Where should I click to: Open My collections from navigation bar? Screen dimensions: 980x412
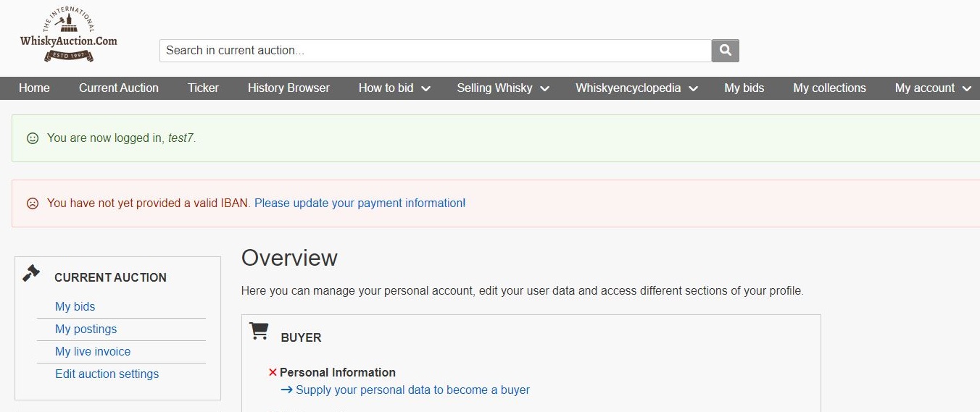(829, 88)
